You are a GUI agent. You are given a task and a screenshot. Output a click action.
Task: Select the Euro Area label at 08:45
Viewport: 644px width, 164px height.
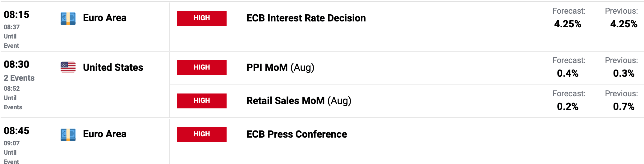pyautogui.click(x=105, y=134)
